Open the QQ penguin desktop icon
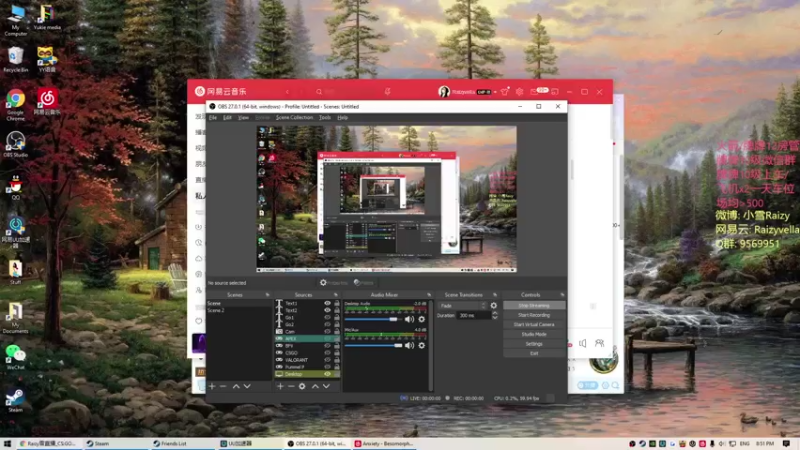The height and width of the screenshot is (450, 800). tap(15, 187)
